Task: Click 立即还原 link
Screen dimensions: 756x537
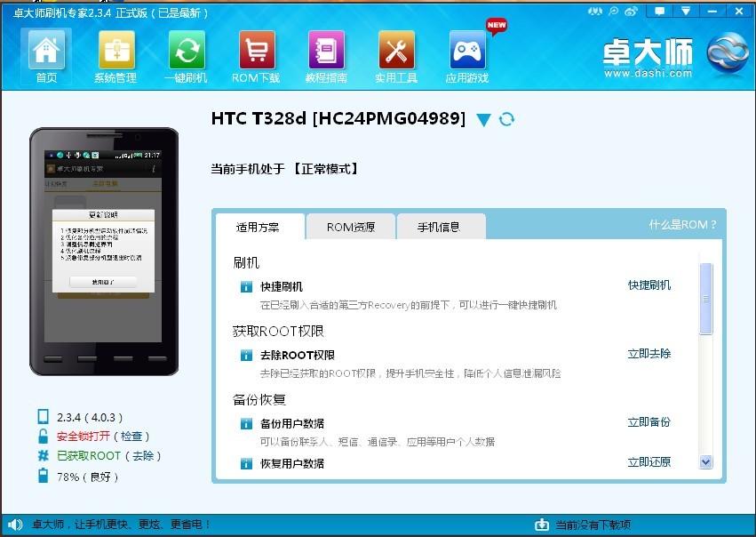Action: click(649, 462)
